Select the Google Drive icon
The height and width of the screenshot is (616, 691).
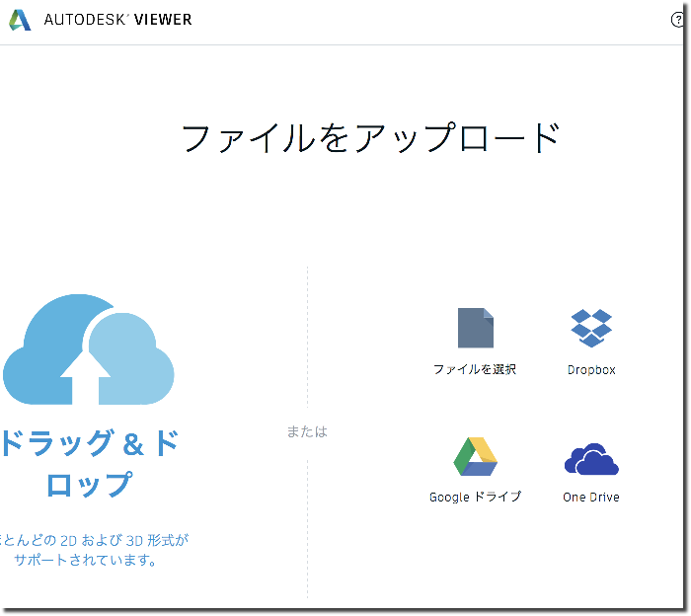point(475,456)
